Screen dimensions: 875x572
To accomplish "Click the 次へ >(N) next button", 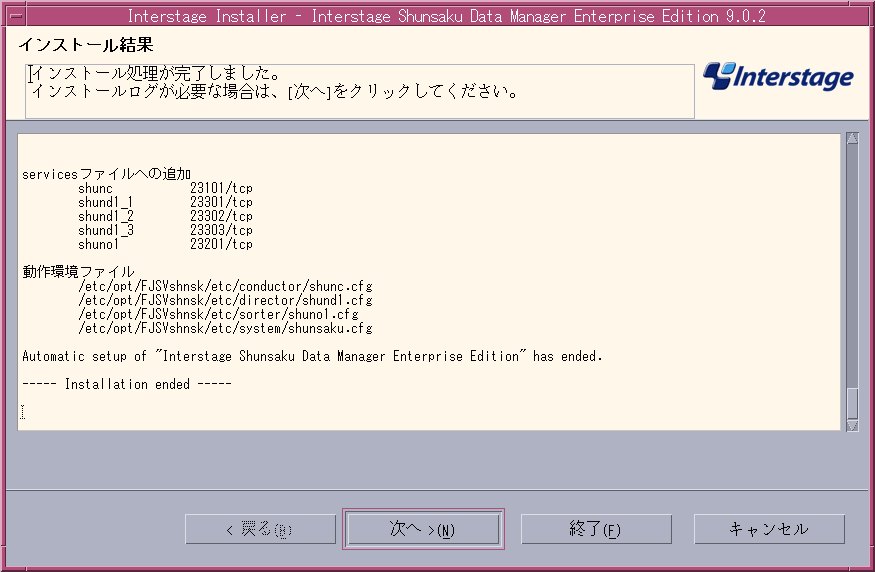I will (x=423, y=529).
